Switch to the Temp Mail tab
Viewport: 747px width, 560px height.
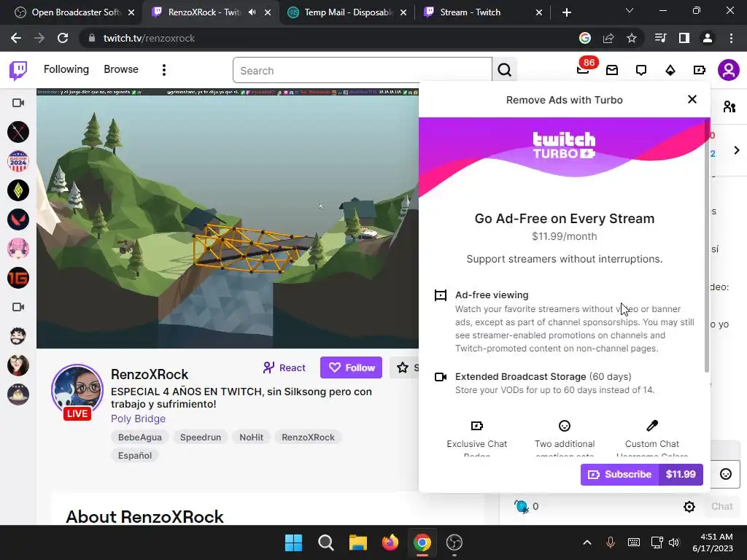coord(347,12)
